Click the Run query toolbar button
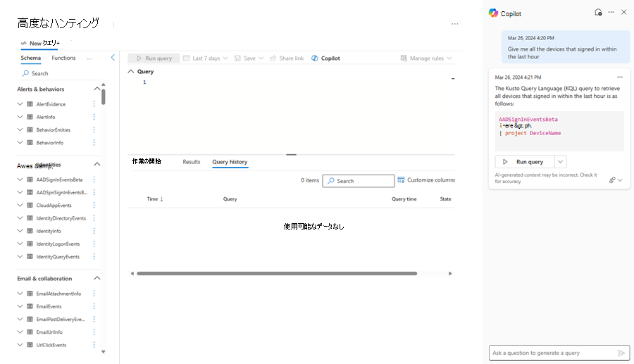 tap(154, 58)
